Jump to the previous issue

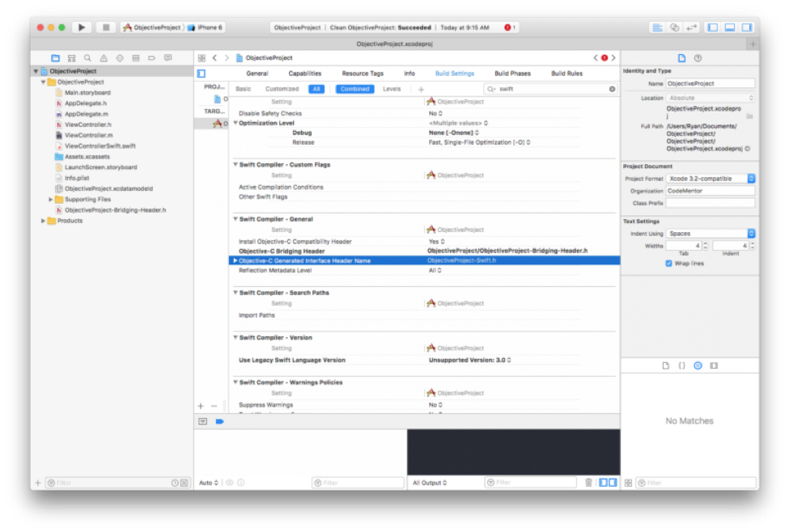pos(596,58)
